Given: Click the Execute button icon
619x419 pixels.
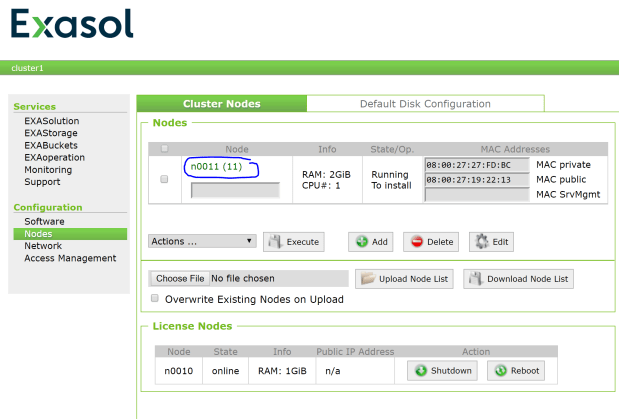Looking at the screenshot, I should pyautogui.click(x=275, y=241).
